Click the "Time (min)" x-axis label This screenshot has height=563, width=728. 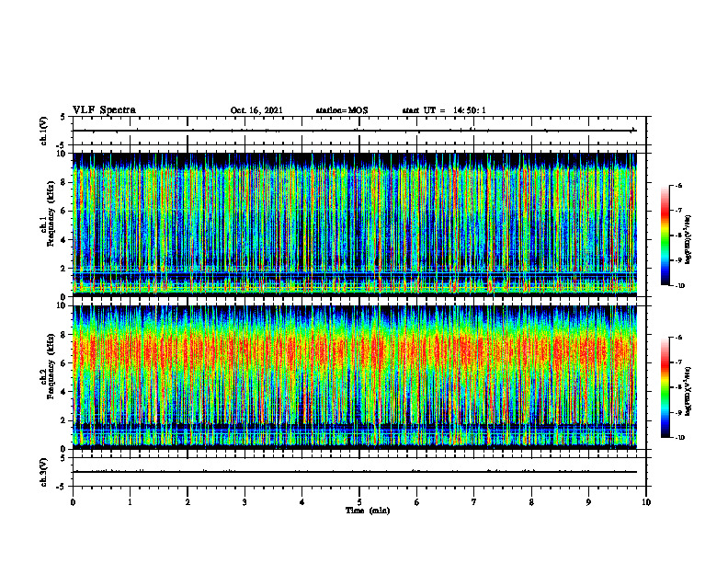coord(368,511)
